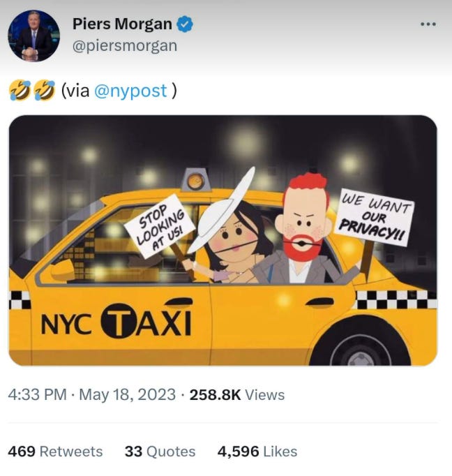The image size is (452, 476).
Task: Follow the @nypost mention link
Action: click(130, 91)
